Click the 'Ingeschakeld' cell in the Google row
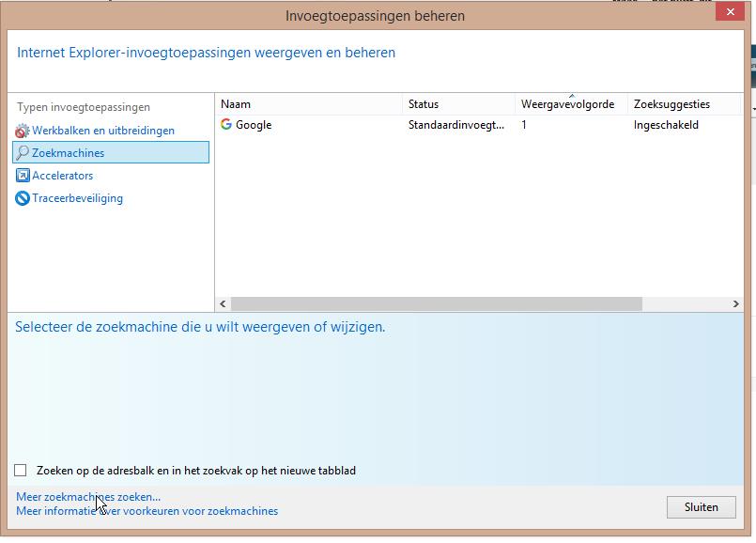 [666, 125]
